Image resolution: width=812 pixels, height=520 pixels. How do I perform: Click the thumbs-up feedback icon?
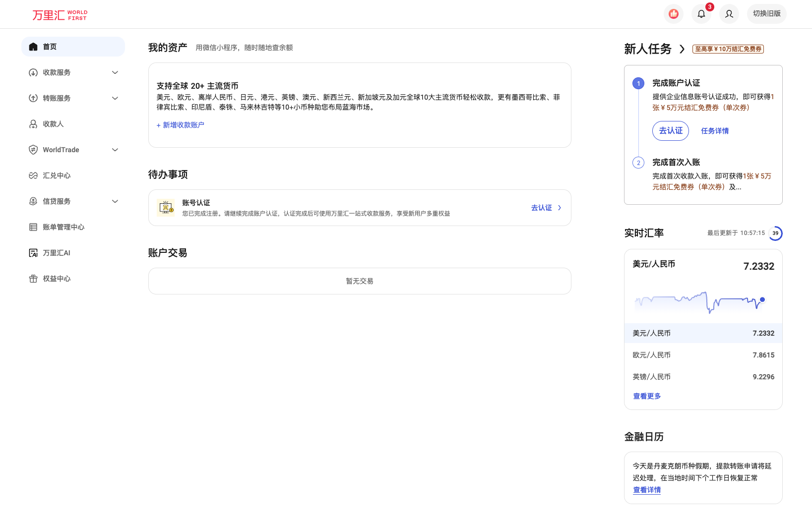click(x=673, y=14)
